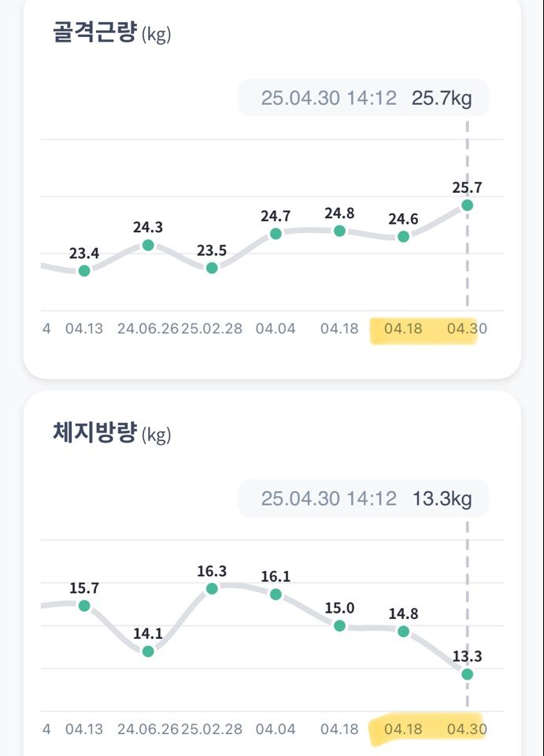Select the 16.3 body fat data point
The image size is (544, 756).
coord(212,589)
